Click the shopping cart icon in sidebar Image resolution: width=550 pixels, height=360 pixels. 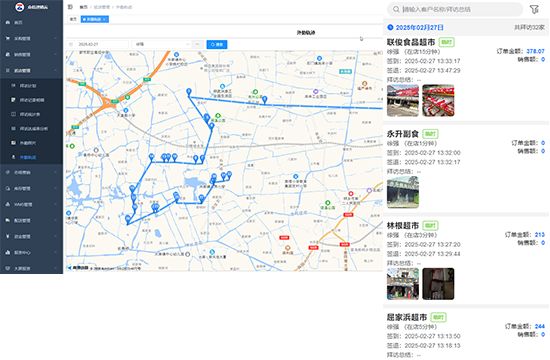(x=8, y=38)
